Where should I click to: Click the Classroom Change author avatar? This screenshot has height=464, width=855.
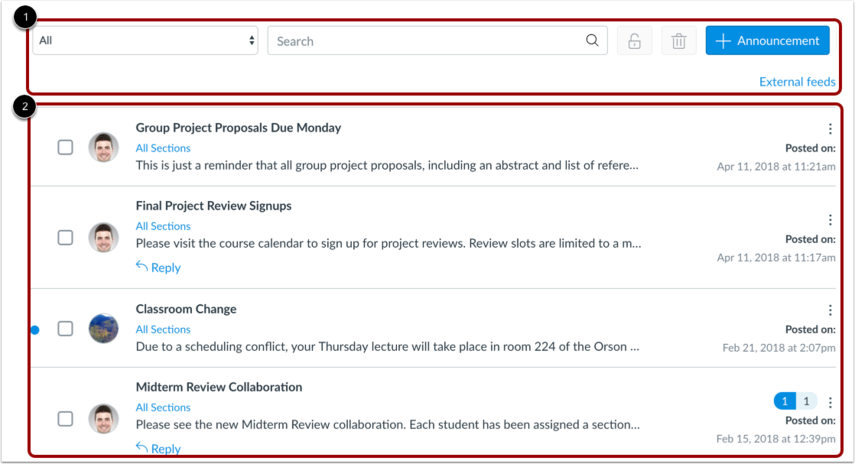pyautogui.click(x=103, y=328)
